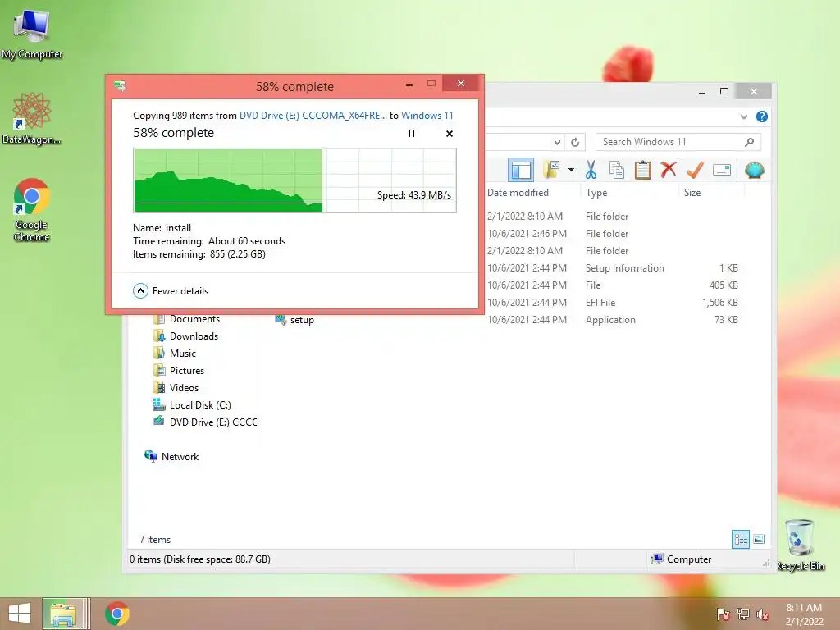Screen dimensions: 840x630
Task: Open Google Chrome desktop shortcut
Action: point(32,210)
